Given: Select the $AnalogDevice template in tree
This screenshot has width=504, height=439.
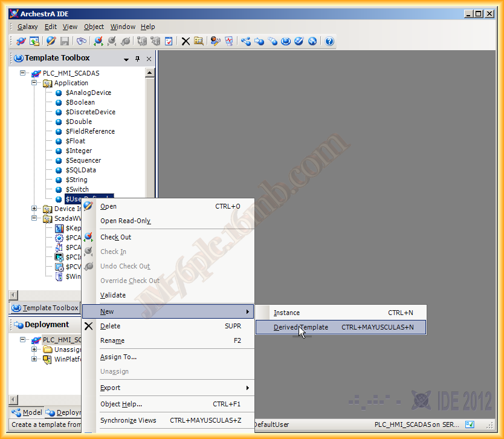Looking at the screenshot, I should (x=88, y=93).
